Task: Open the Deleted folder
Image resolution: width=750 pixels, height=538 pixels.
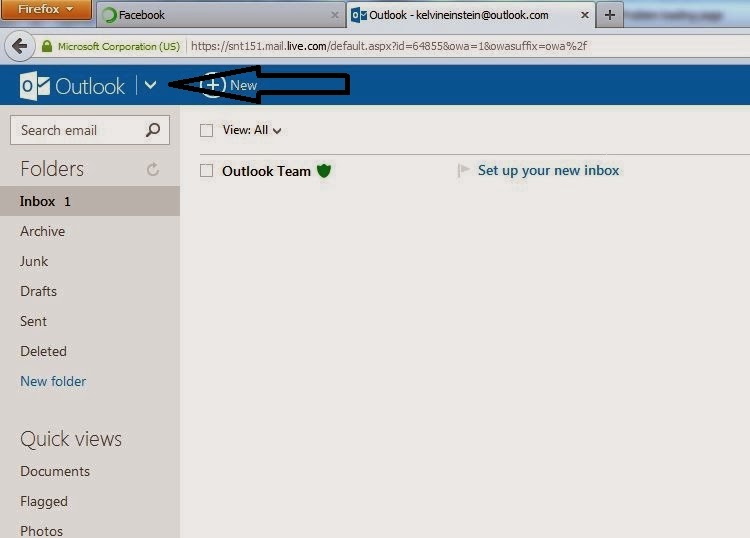Action: (44, 351)
